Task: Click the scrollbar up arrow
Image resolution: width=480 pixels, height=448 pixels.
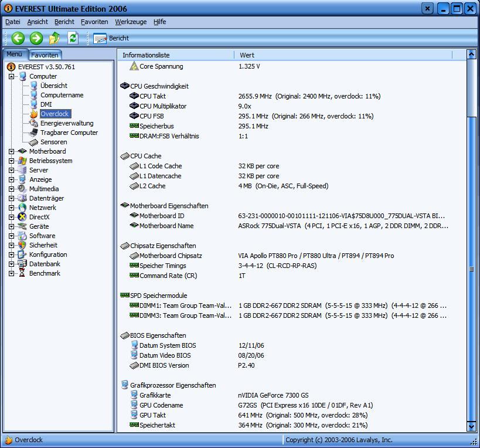Action: pyautogui.click(x=471, y=55)
